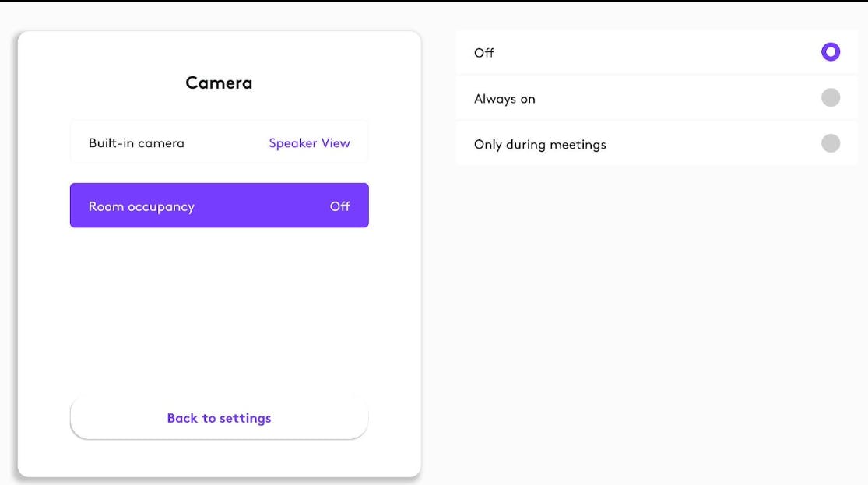Open the Room occupancy setting row
Image resolution: width=868 pixels, height=485 pixels.
coord(219,206)
